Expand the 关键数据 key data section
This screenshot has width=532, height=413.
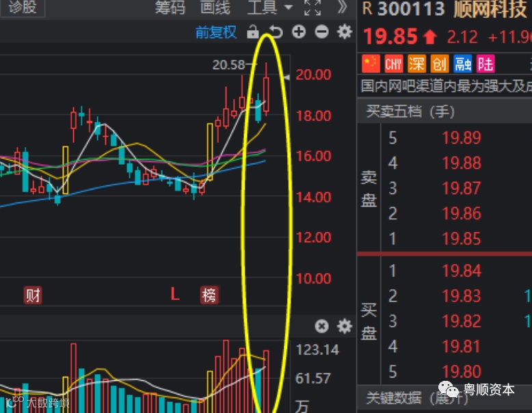tap(417, 398)
